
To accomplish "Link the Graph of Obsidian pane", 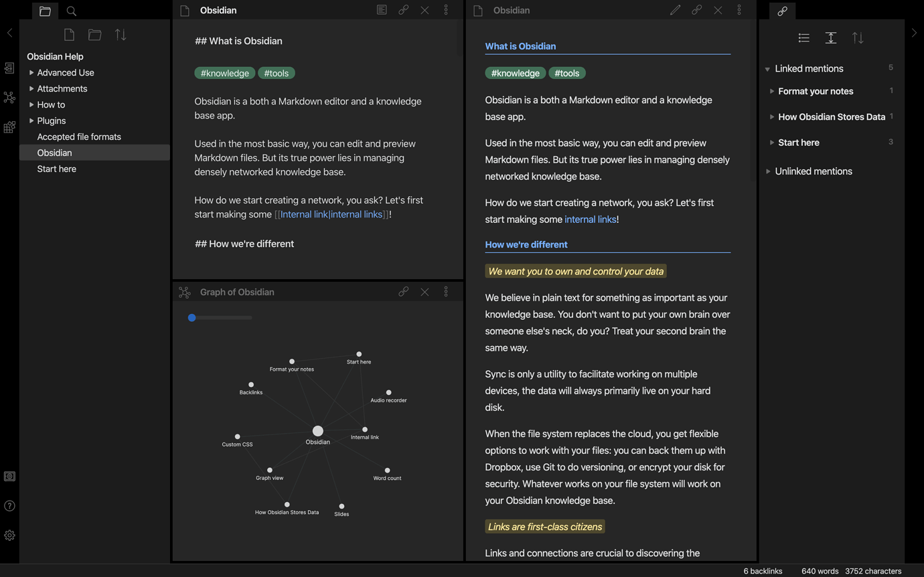I will (x=403, y=292).
